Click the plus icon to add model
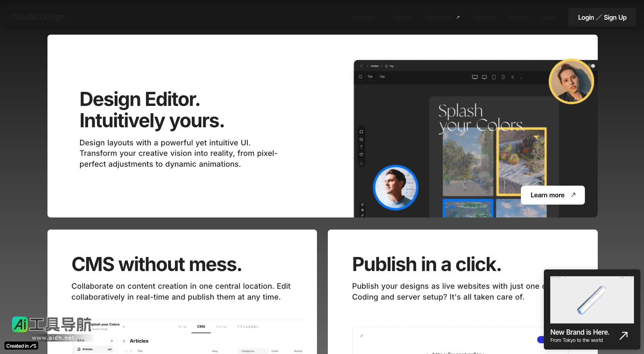Screen dimensions: 644x354 pos(112,341)
